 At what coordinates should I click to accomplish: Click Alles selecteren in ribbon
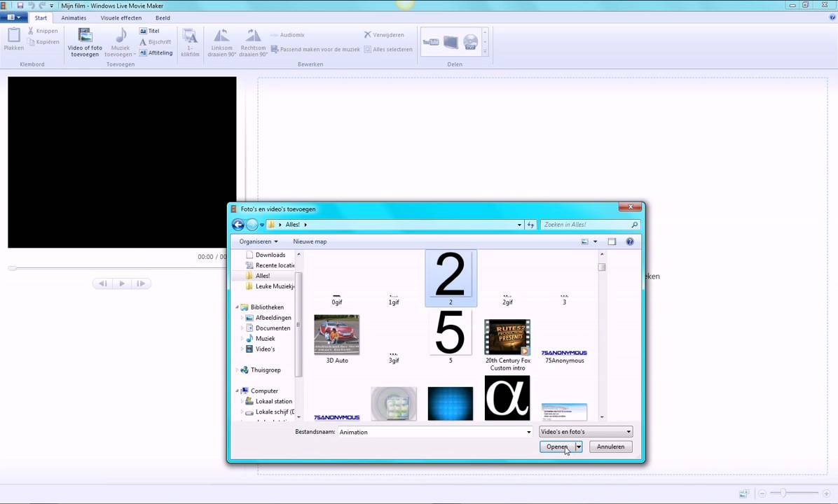(x=388, y=49)
